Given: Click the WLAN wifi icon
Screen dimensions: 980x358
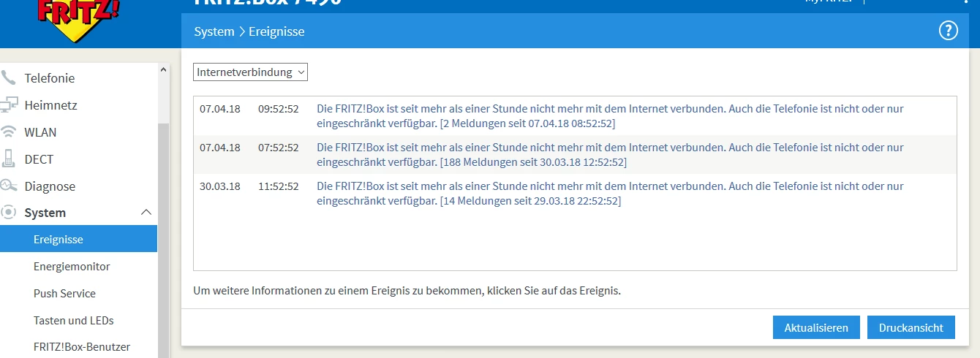Looking at the screenshot, I should [x=9, y=132].
